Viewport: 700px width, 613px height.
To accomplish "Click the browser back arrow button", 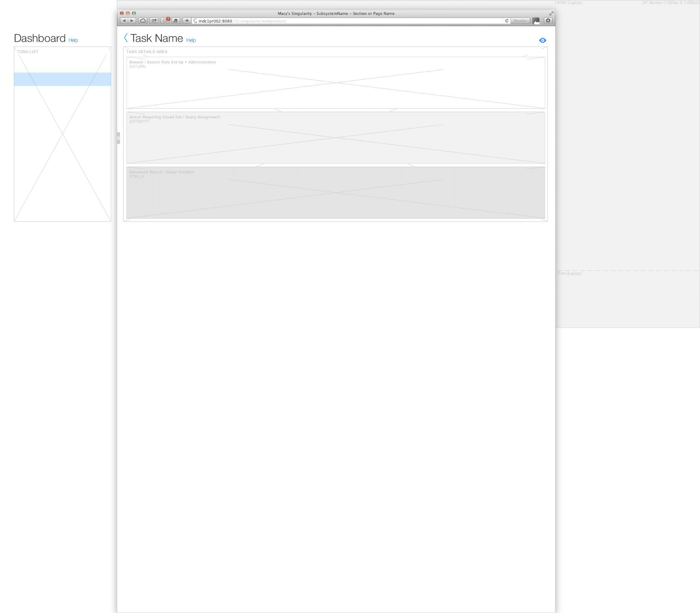I will tap(124, 21).
